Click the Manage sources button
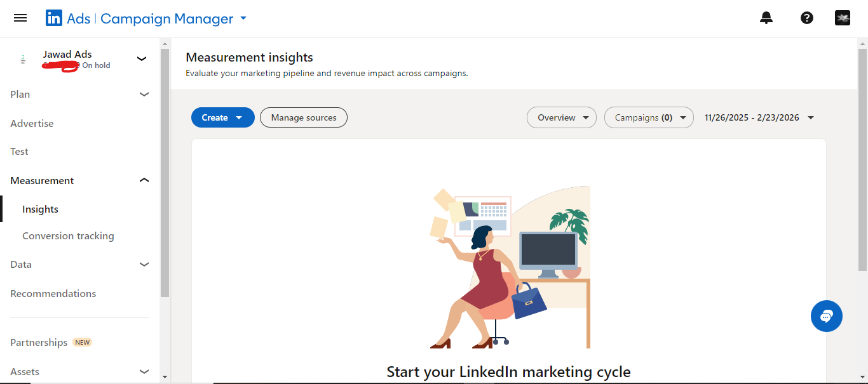Image resolution: width=868 pixels, height=384 pixels. tap(304, 117)
